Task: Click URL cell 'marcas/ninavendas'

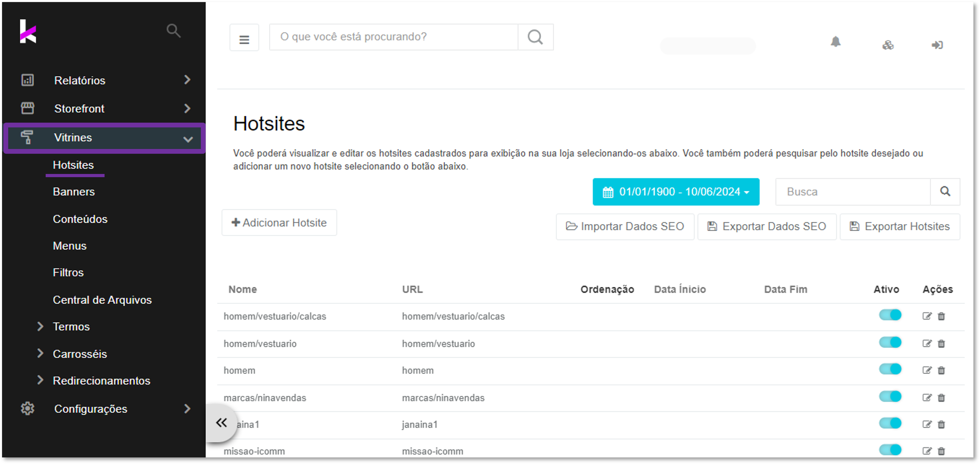Action: click(x=443, y=398)
